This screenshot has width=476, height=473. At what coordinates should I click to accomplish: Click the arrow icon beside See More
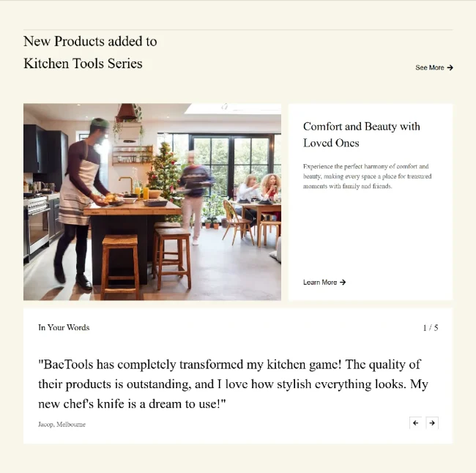pyautogui.click(x=450, y=67)
